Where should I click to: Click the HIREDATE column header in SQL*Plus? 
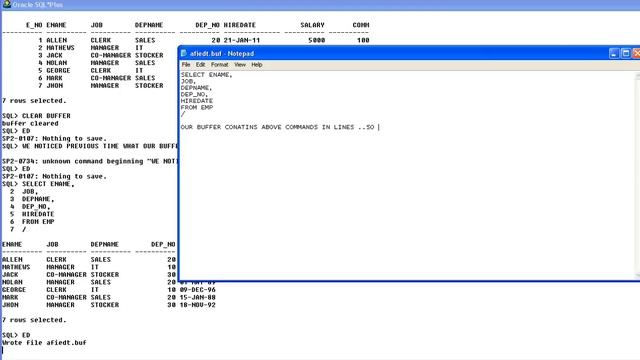pyautogui.click(x=240, y=25)
